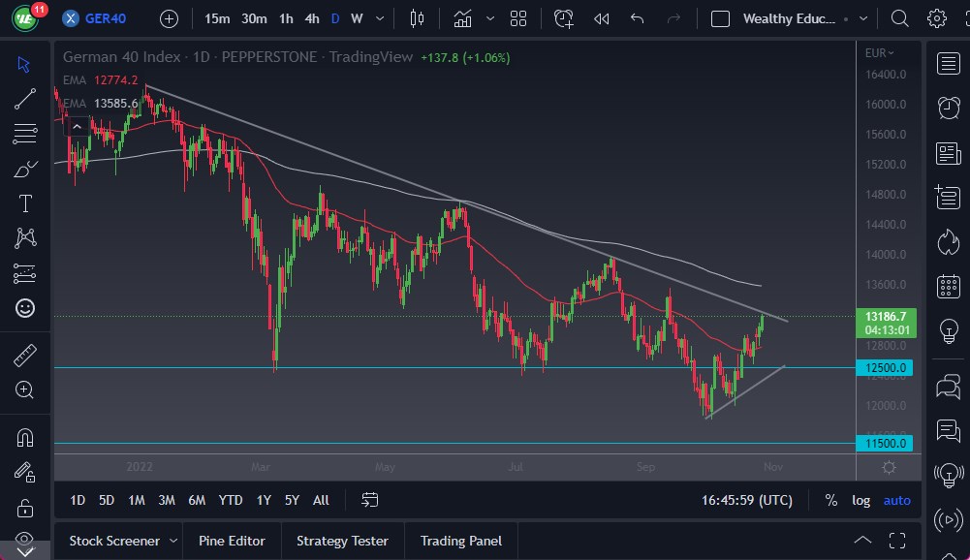The width and height of the screenshot is (970, 560).
Task: Create an alert using the alarm clock icon
Action: click(563, 18)
